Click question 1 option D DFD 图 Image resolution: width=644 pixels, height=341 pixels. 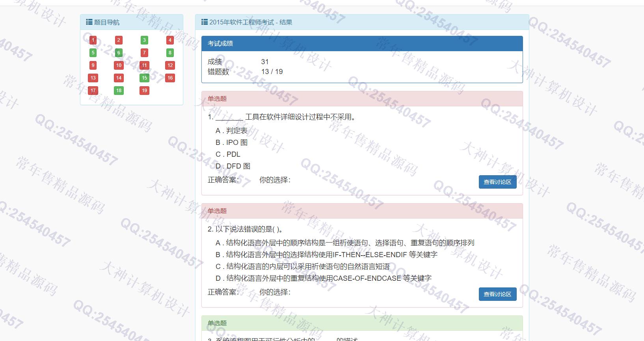(x=233, y=166)
